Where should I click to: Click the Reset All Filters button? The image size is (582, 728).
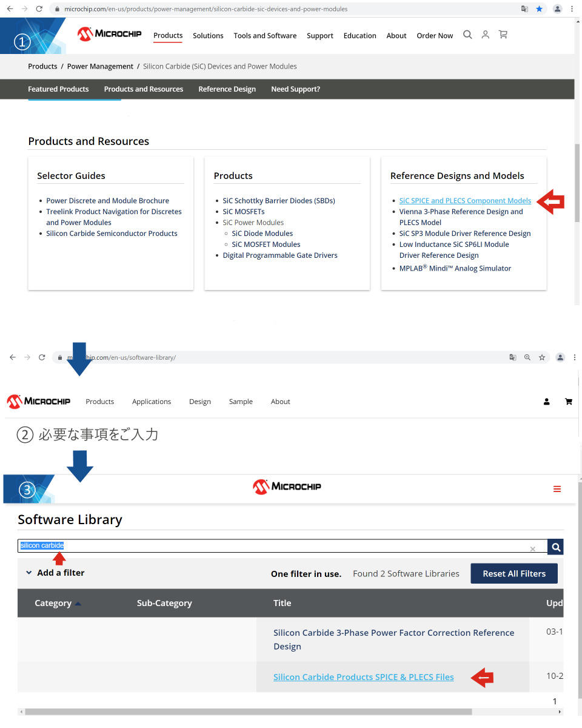(x=514, y=573)
